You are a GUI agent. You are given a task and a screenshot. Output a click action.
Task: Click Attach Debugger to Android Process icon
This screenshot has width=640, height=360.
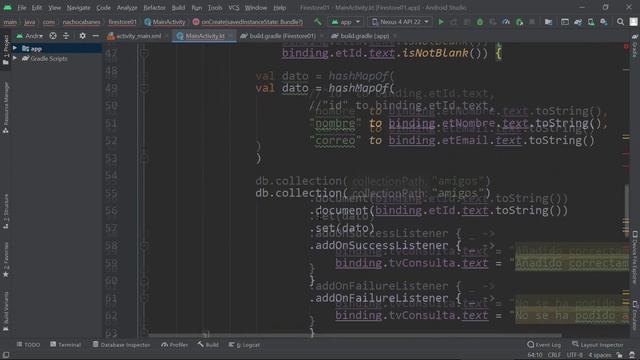click(x=520, y=22)
